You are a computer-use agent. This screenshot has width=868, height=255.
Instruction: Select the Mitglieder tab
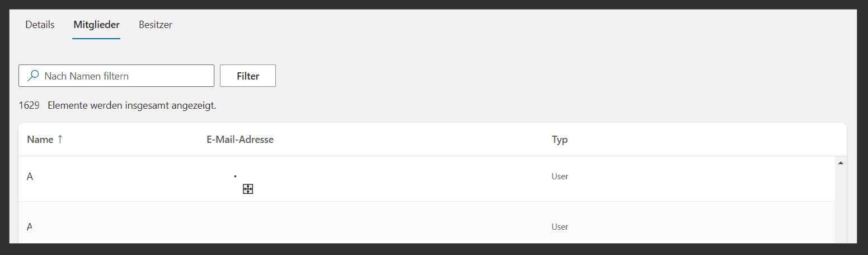click(96, 25)
